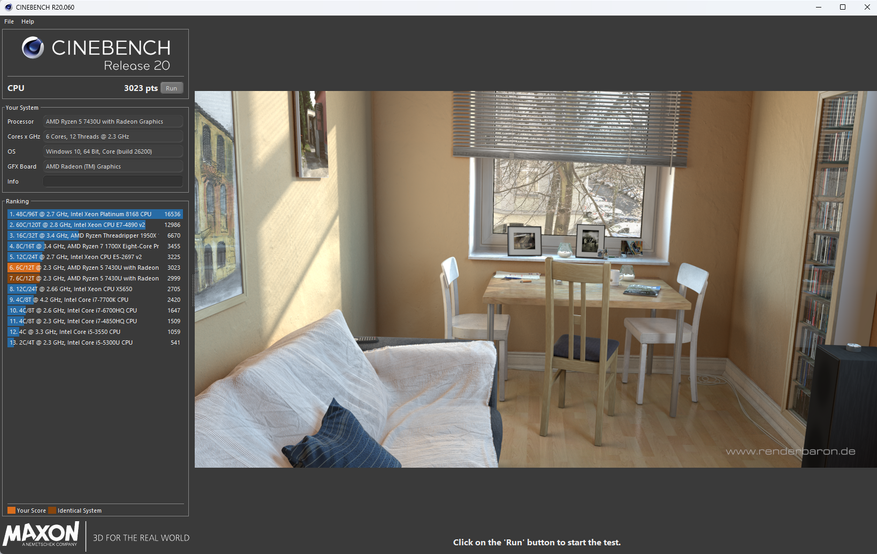Select the Processor field AMD Ryzen 5 7430U
This screenshot has width=877, height=554.
point(113,121)
